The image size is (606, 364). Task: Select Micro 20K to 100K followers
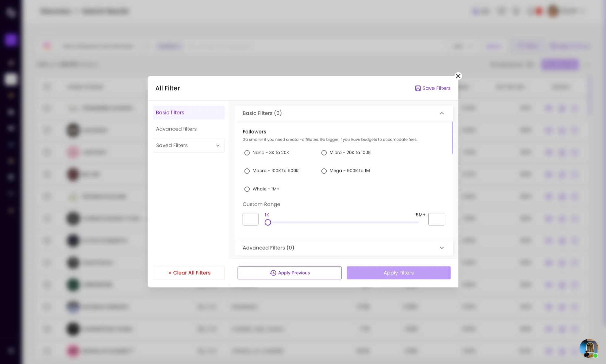[x=324, y=153]
